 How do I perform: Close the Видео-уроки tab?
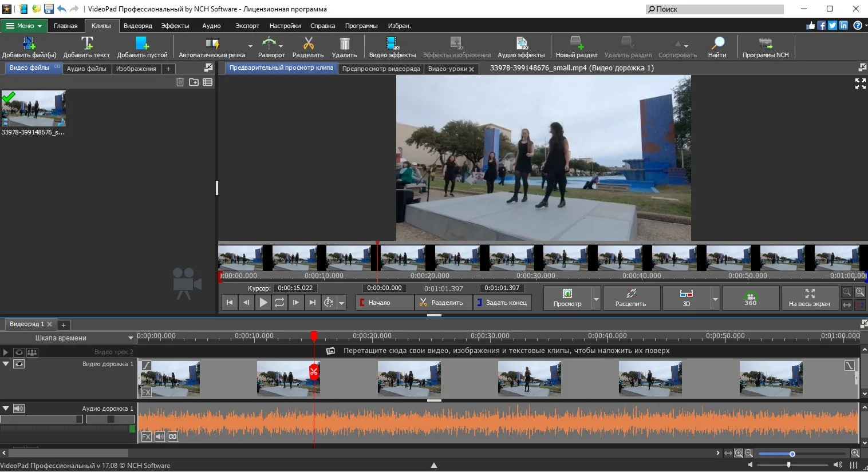[471, 69]
